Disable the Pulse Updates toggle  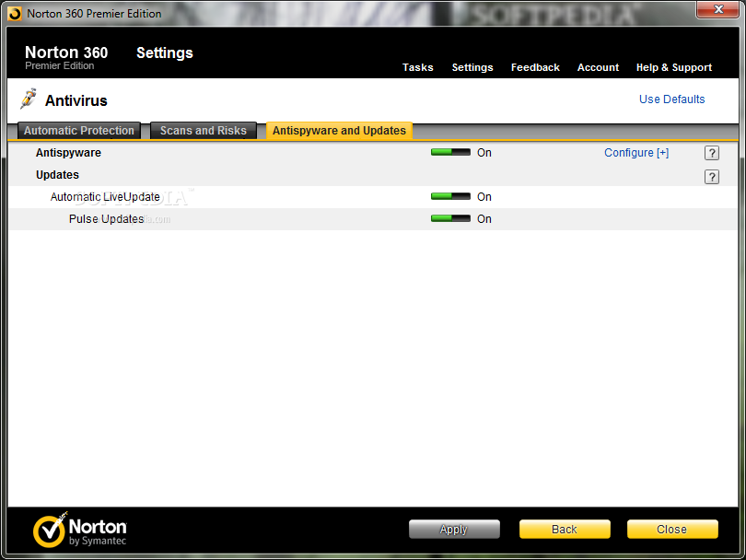(x=450, y=218)
